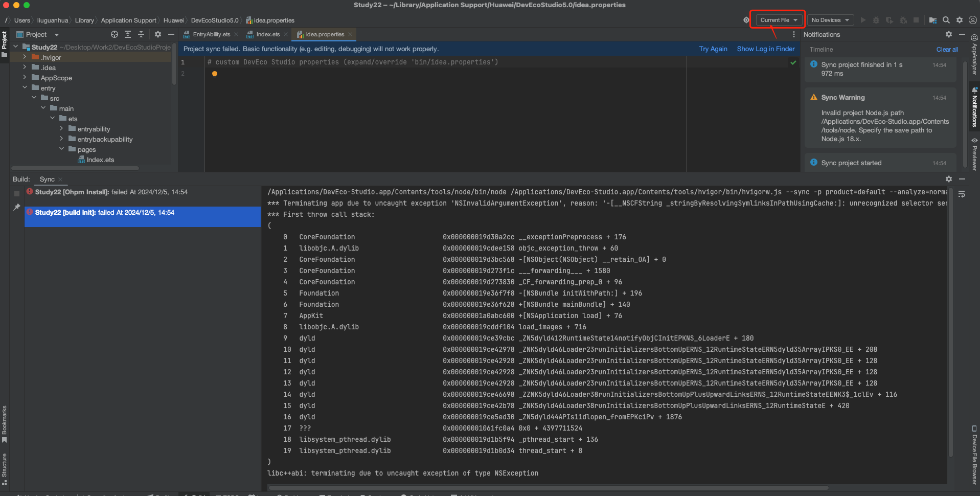The height and width of the screenshot is (496, 980).
Task: Select Study22 [Ohpm Install] failed entry
Action: tap(142, 192)
